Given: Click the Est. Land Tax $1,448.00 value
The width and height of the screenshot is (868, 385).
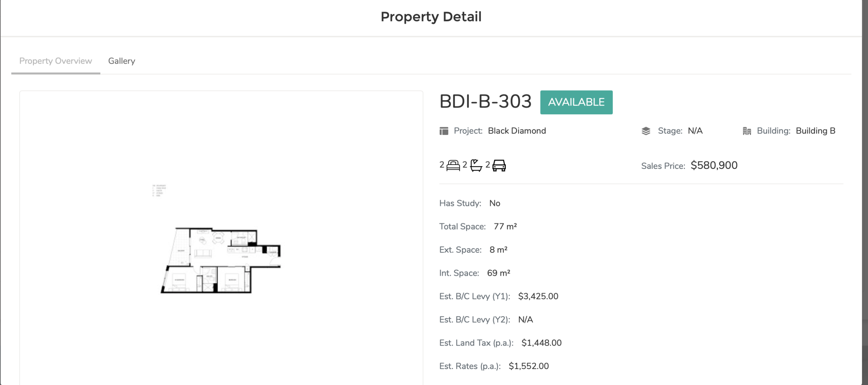Looking at the screenshot, I should pos(541,343).
